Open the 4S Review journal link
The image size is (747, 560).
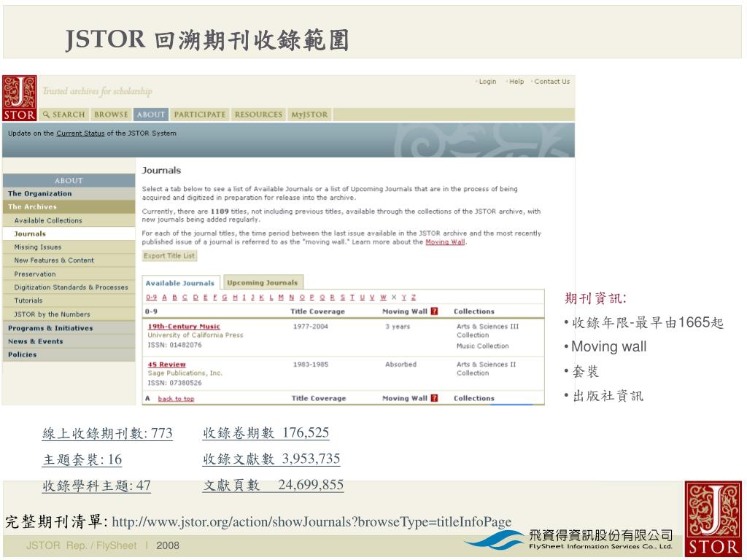click(167, 365)
